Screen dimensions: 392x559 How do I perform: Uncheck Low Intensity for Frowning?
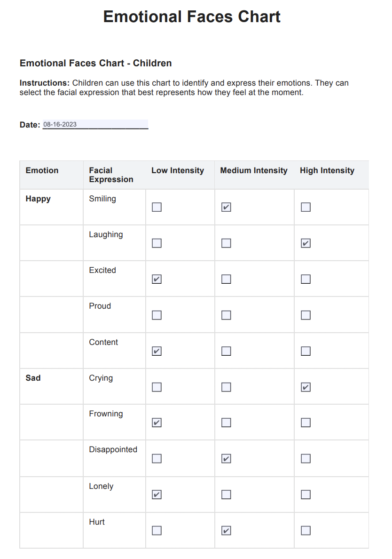[157, 423]
